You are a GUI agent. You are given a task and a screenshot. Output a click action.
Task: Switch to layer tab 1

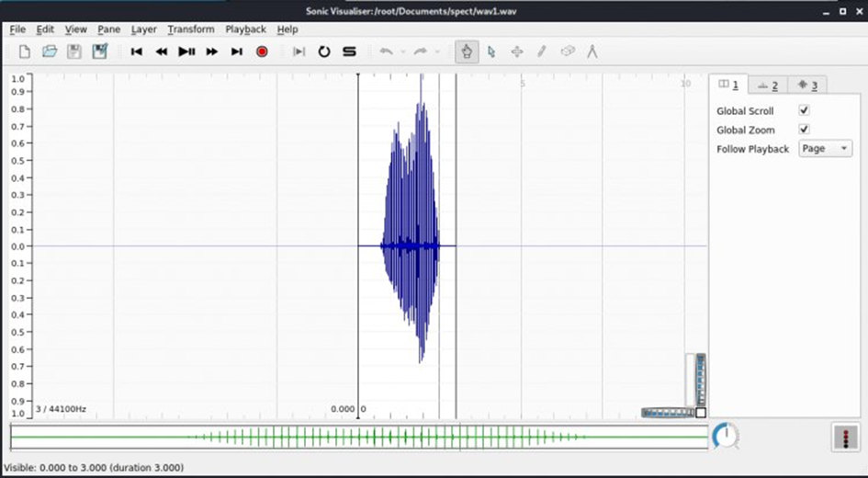(x=728, y=85)
